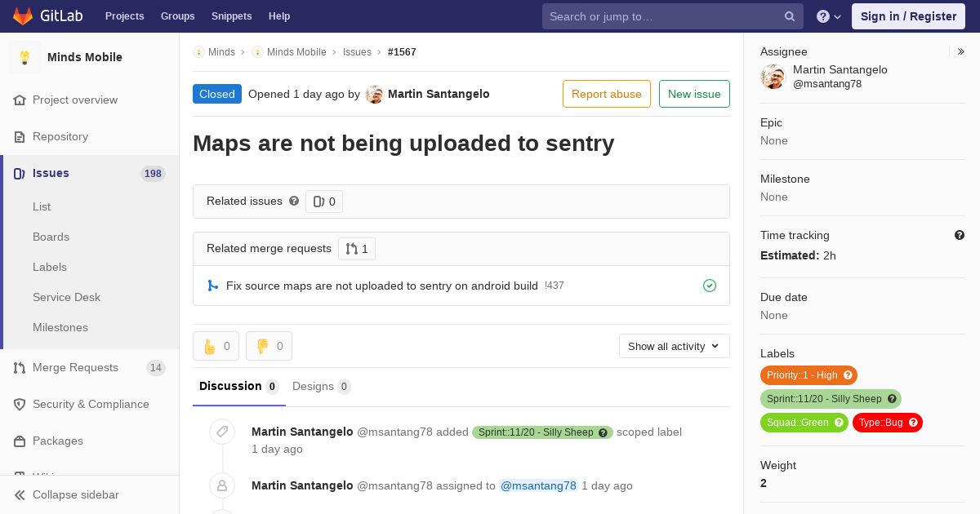Click the Sprint scoped label in activity
This screenshot has height=514, width=980.
(542, 432)
